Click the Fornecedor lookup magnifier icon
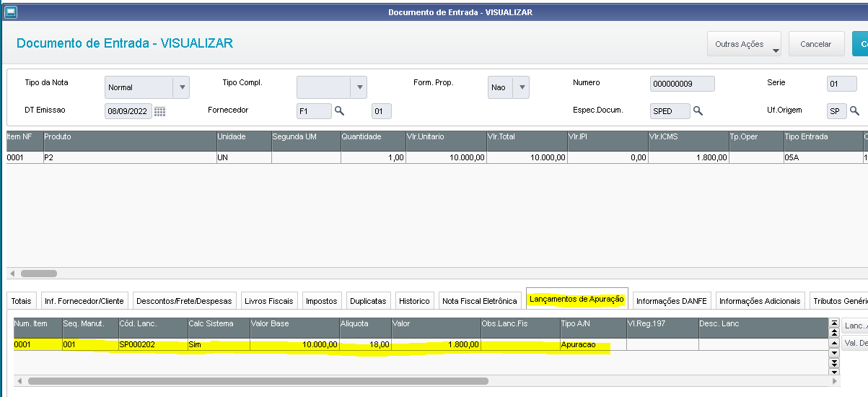The width and height of the screenshot is (868, 397). pos(339,111)
